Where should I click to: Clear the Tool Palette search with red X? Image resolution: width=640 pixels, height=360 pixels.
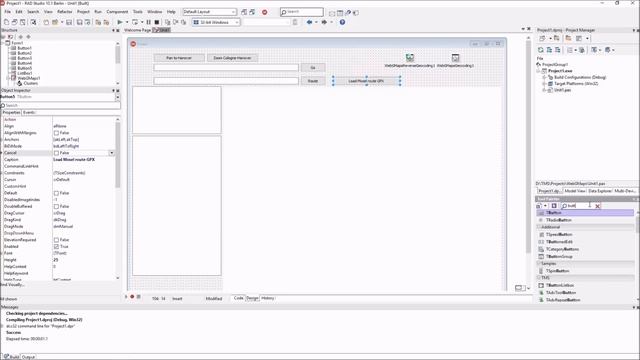598,206
